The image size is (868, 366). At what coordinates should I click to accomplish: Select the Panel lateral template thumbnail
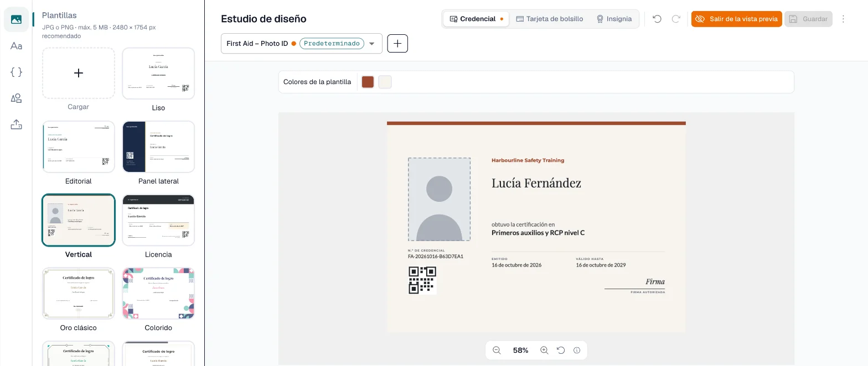[158, 147]
